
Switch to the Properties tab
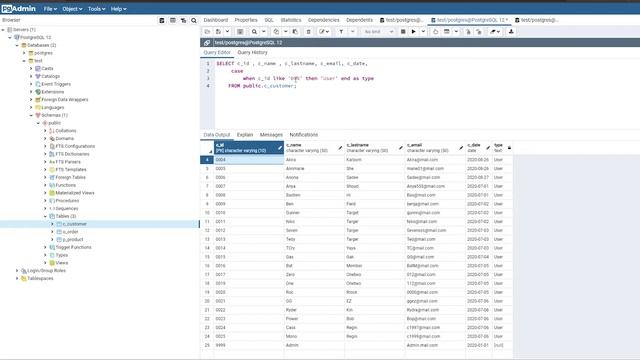[x=246, y=20]
